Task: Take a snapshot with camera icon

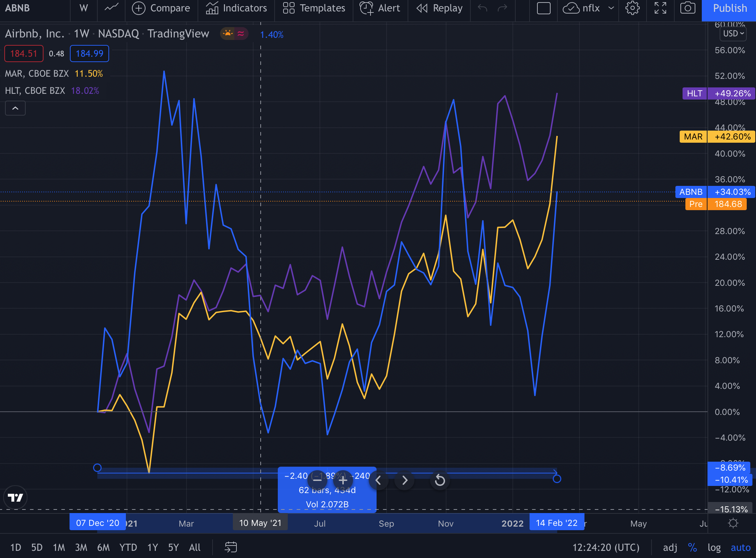Action: point(688,8)
